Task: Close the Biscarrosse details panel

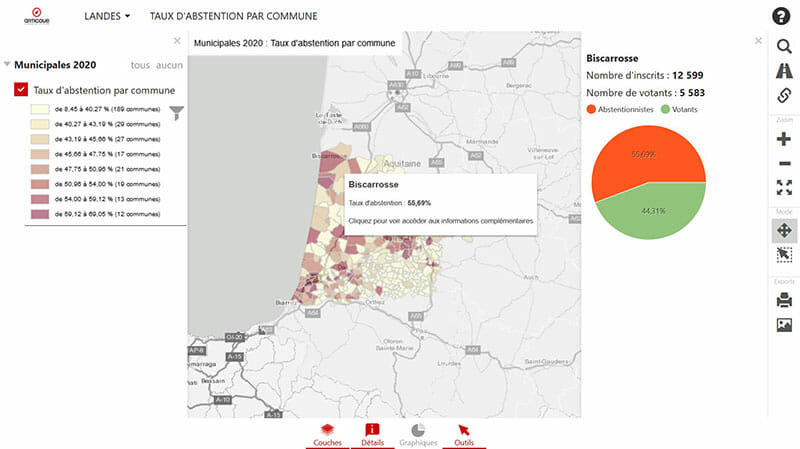Action: [x=758, y=40]
